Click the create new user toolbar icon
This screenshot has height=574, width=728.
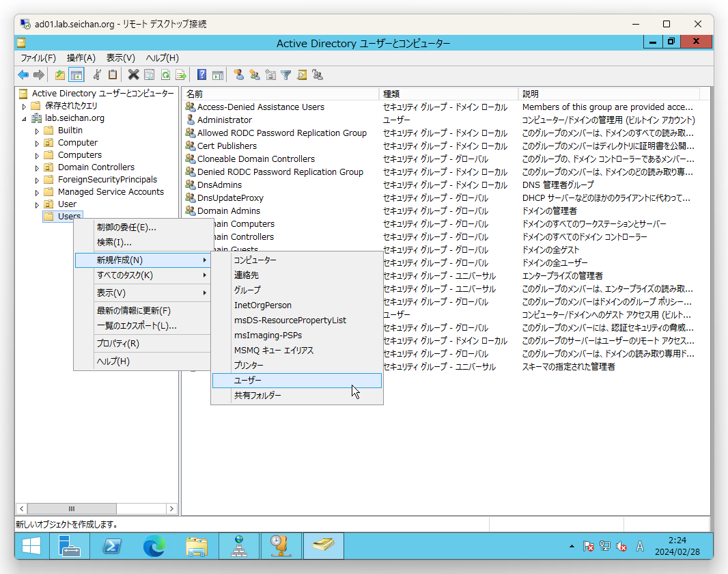[x=238, y=75]
